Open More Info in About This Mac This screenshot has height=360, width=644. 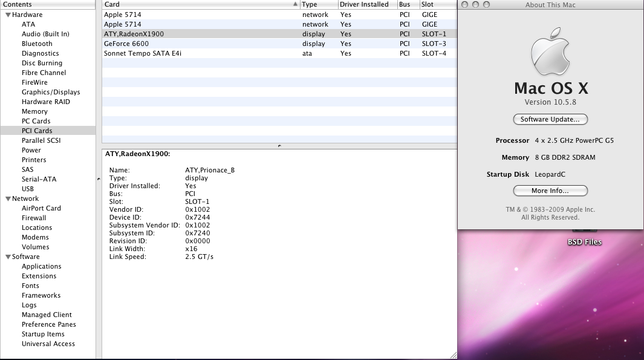pyautogui.click(x=550, y=191)
